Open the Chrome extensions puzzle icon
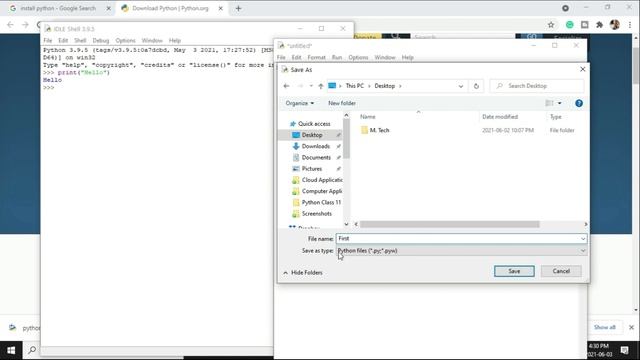640x360 pixels. [x=599, y=25]
